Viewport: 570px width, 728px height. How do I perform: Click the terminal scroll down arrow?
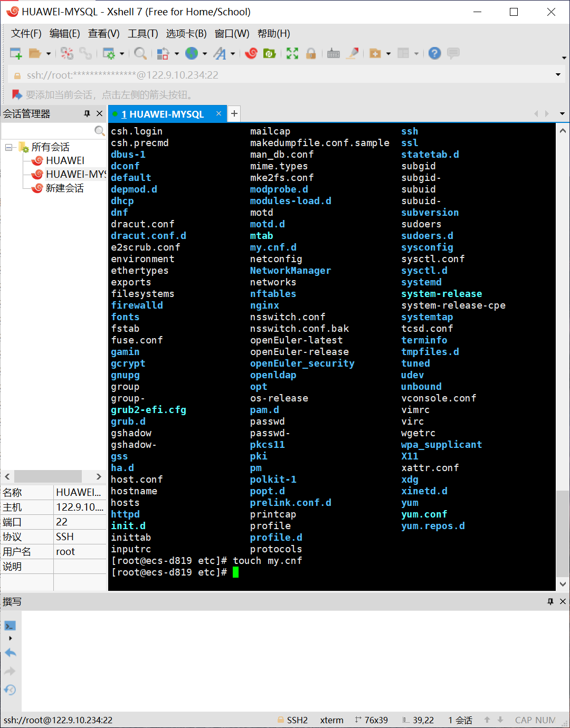563,585
